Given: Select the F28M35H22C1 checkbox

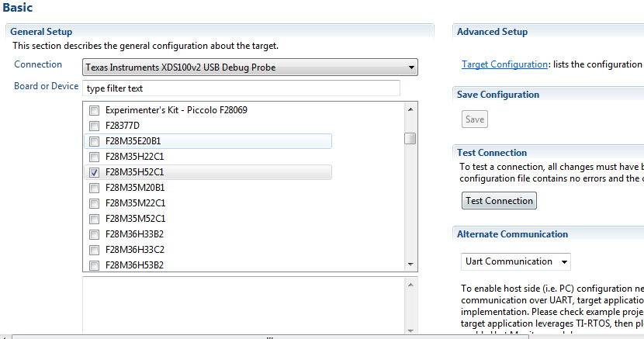Looking at the screenshot, I should click(94, 157).
